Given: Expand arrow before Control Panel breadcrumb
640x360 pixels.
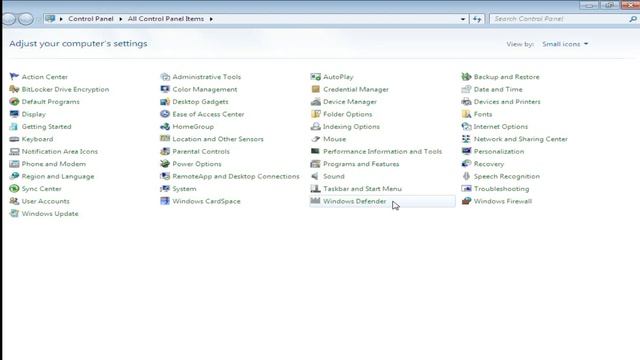Looking at the screenshot, I should coord(61,19).
